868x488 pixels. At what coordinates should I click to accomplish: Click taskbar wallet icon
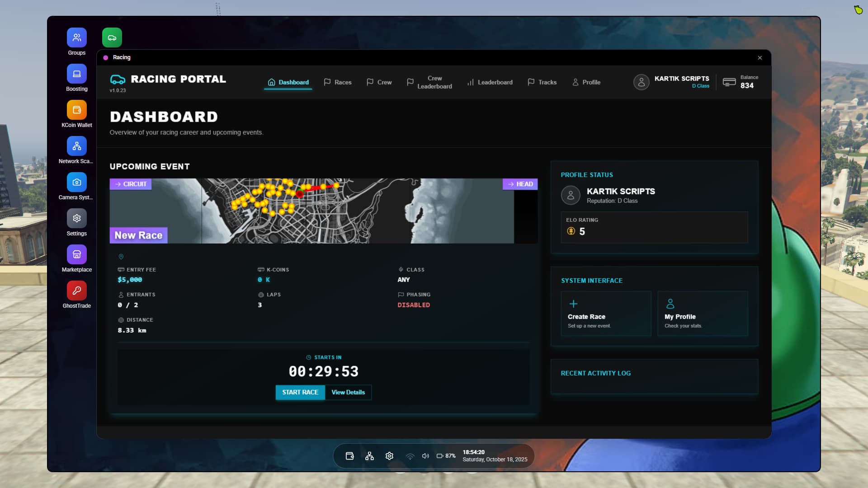349,456
